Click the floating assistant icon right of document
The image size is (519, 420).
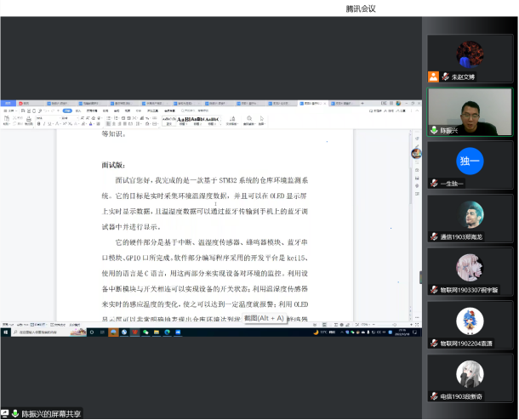coord(416,153)
